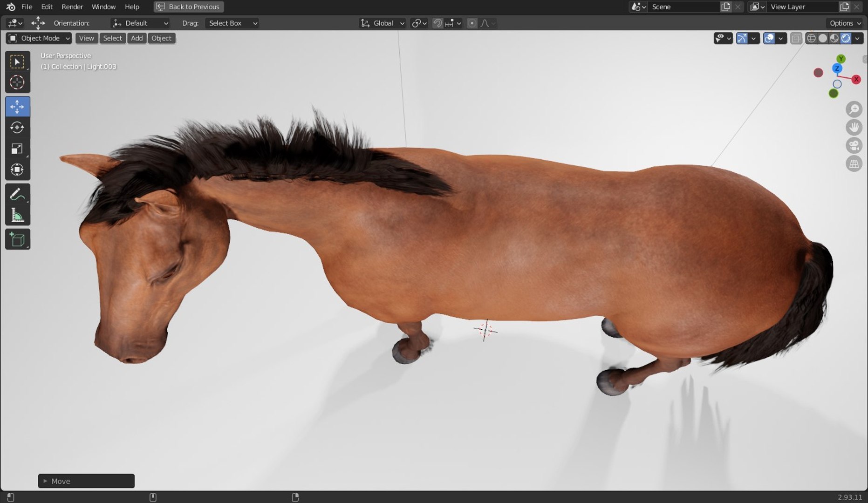Screen dimensions: 868x503
Task: Click the View Layer name field
Action: 803,7
